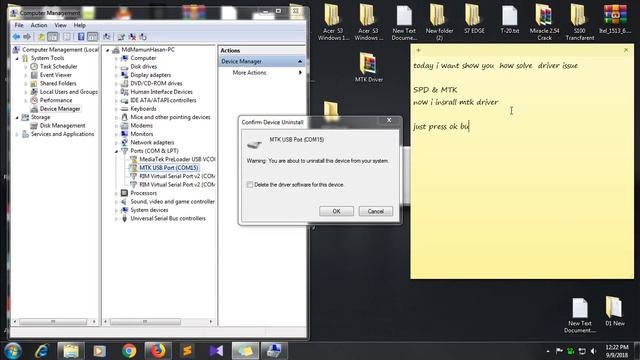
Task: Expand the Display adapters node
Action: coord(116,75)
